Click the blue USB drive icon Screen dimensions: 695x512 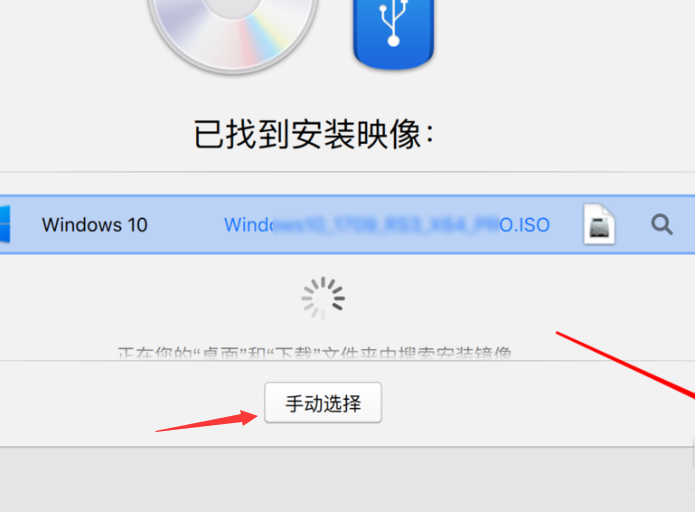pyautogui.click(x=393, y=33)
